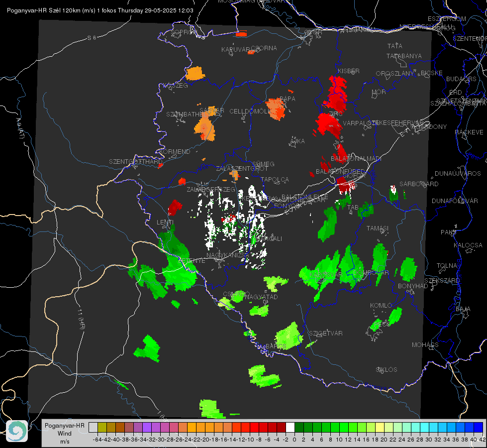
Task: Click the MÓR city label
Action: tap(379, 92)
